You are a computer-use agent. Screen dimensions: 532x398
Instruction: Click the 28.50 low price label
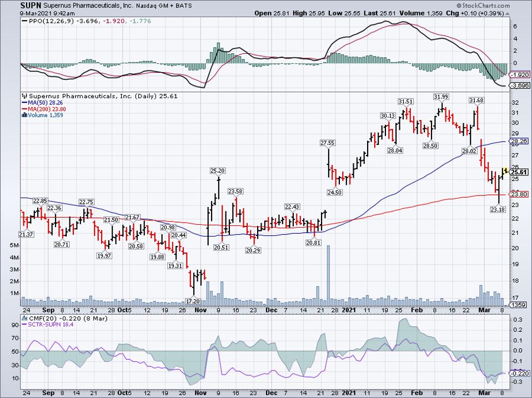430,146
